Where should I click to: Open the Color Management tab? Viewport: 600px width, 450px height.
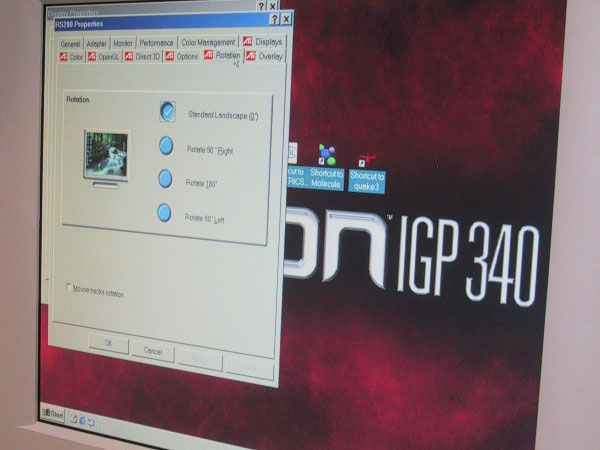click(x=208, y=42)
